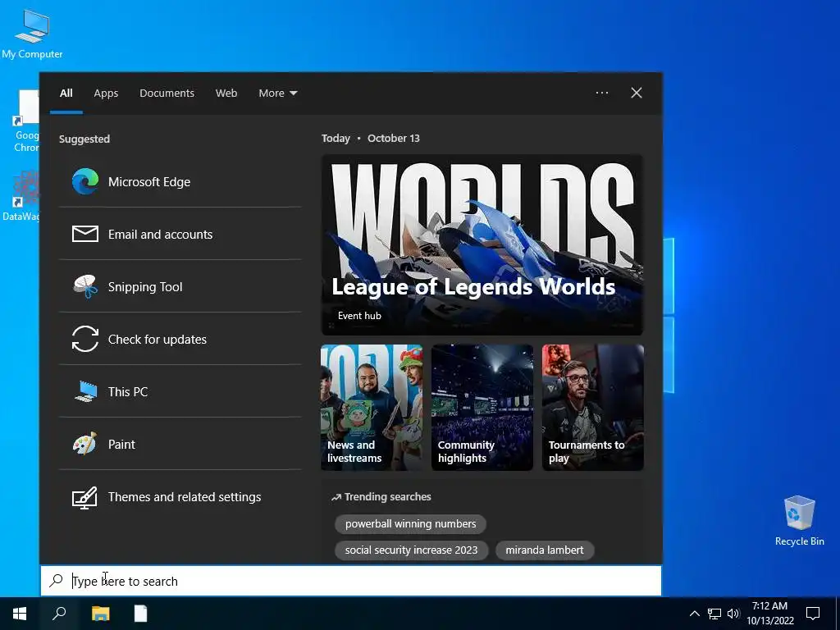Screen dimensions: 840x630
Task: Switch to the Apps search tab
Action: [106, 94]
